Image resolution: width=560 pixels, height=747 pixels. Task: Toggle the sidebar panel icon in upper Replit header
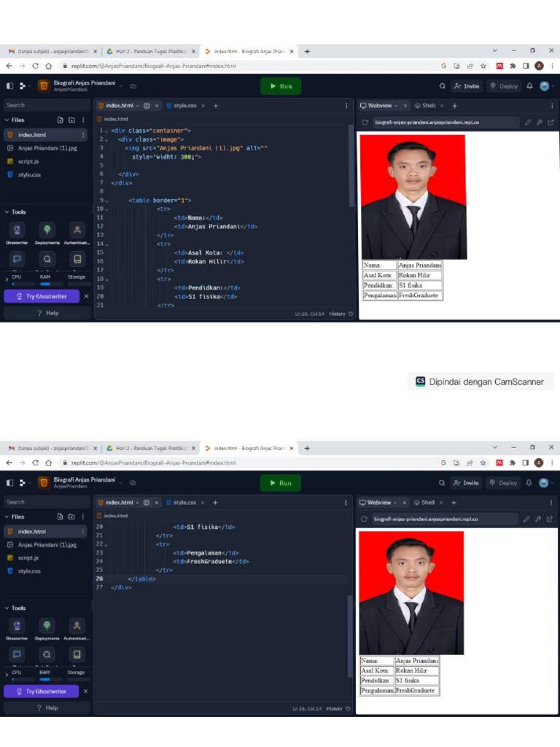click(9, 86)
